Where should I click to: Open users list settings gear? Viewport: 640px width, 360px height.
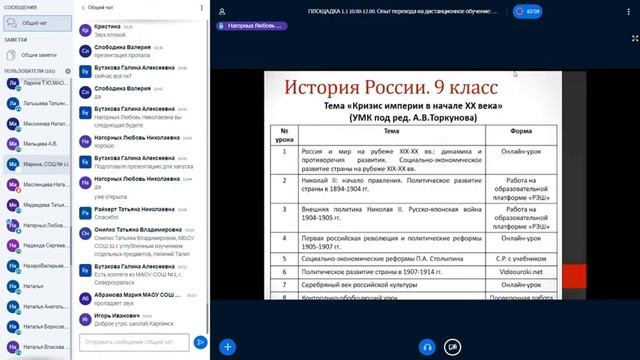(68, 71)
